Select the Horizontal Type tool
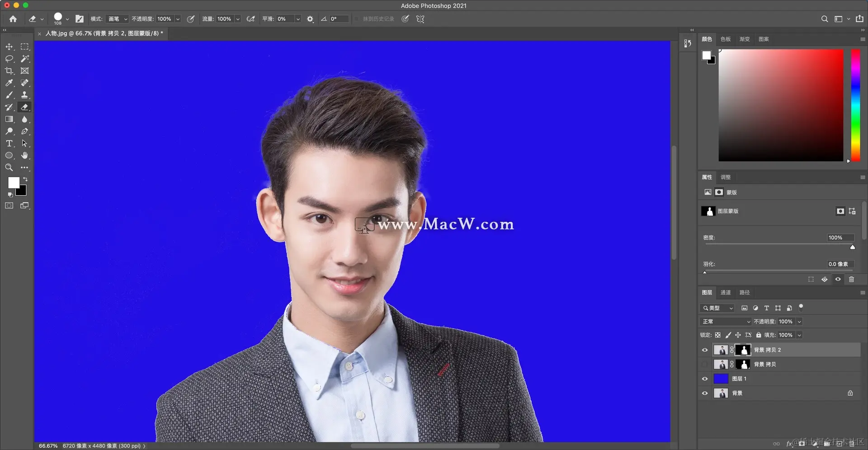This screenshot has height=450, width=868. coord(9,143)
